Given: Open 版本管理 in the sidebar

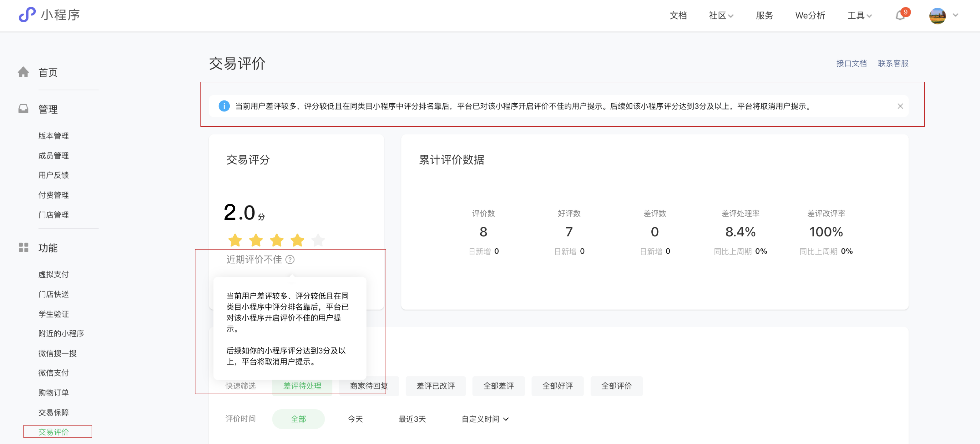Looking at the screenshot, I should point(53,136).
